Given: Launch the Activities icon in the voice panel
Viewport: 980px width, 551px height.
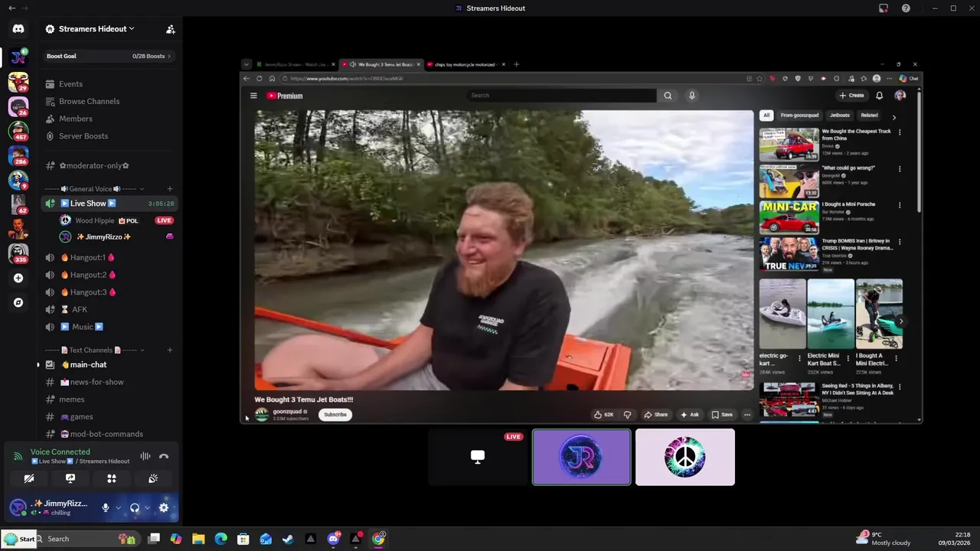Looking at the screenshot, I should [x=112, y=478].
